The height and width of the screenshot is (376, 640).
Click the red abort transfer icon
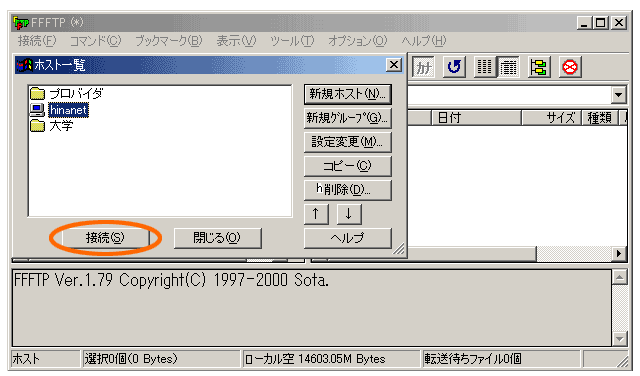point(570,67)
